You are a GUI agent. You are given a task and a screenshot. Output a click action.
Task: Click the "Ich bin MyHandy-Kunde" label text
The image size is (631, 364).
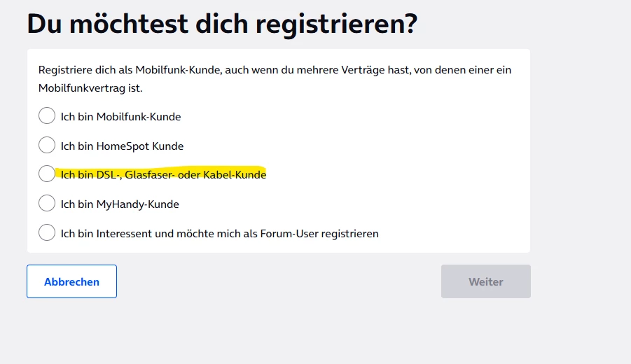(x=120, y=204)
